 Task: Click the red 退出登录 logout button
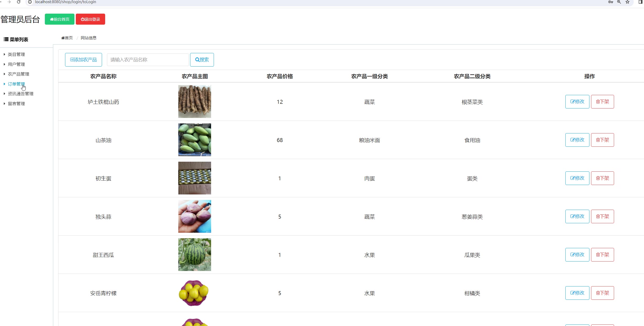click(90, 19)
